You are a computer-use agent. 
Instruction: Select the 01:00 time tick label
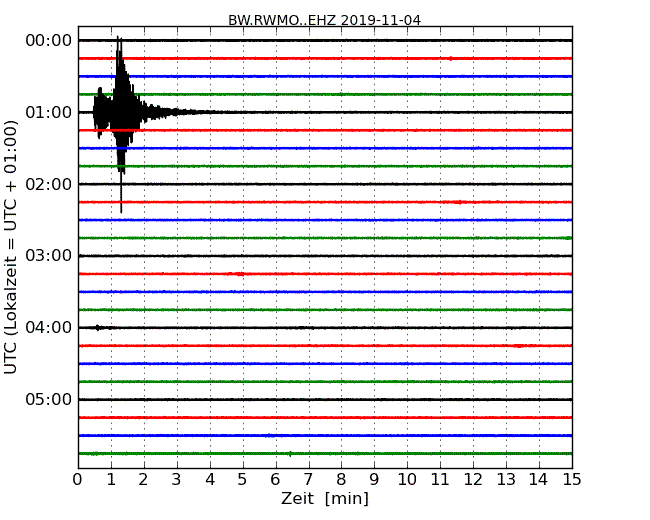click(49, 112)
